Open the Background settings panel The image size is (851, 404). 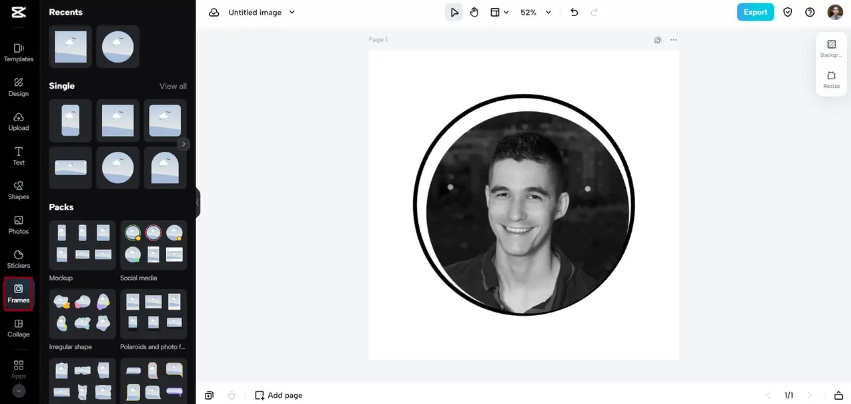[x=831, y=48]
